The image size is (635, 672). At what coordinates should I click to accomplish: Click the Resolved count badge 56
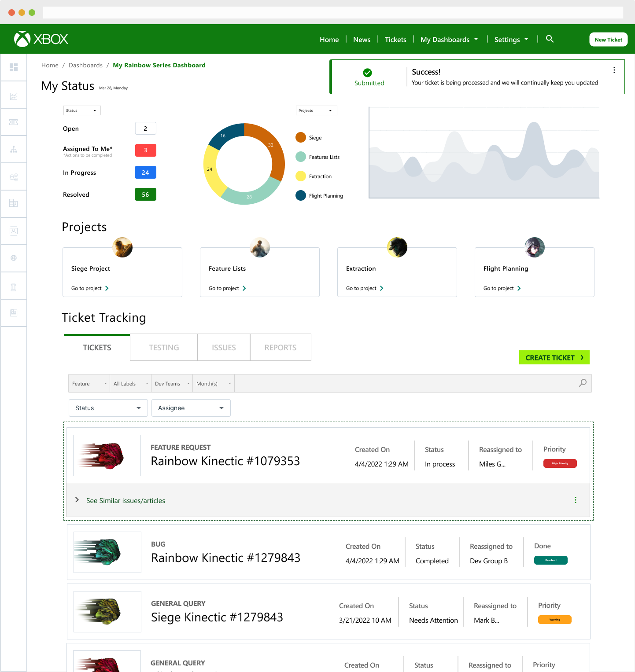click(x=145, y=194)
